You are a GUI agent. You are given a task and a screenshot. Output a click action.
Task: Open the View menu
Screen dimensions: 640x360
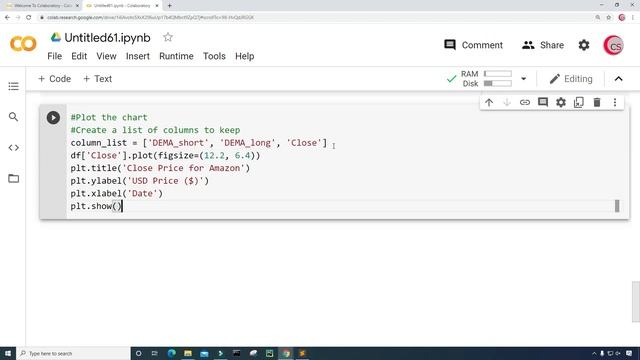click(106, 56)
